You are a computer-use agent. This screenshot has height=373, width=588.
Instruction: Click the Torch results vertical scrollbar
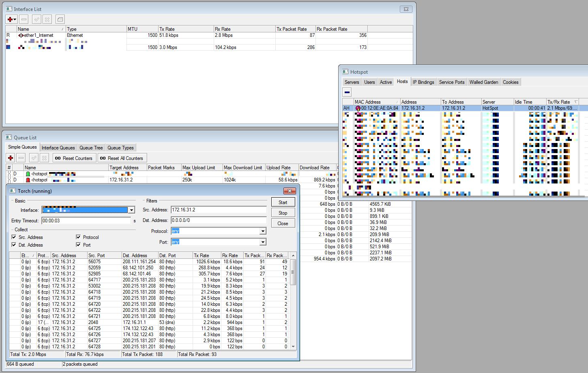point(293,271)
